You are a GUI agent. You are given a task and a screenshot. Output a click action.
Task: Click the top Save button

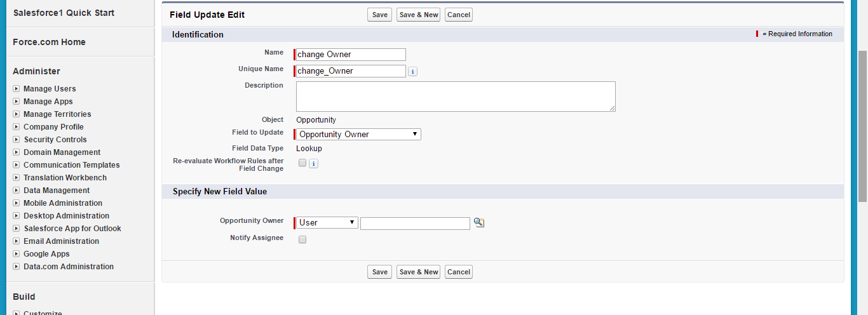[x=379, y=15]
